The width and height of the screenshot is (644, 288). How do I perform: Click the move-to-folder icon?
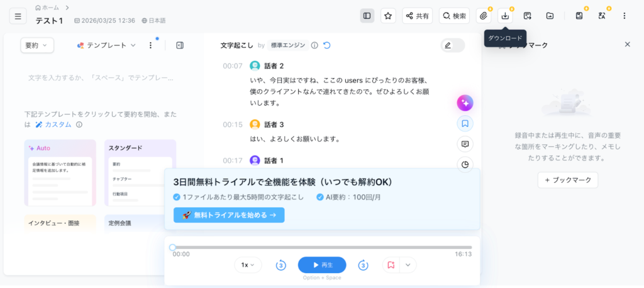pyautogui.click(x=550, y=16)
